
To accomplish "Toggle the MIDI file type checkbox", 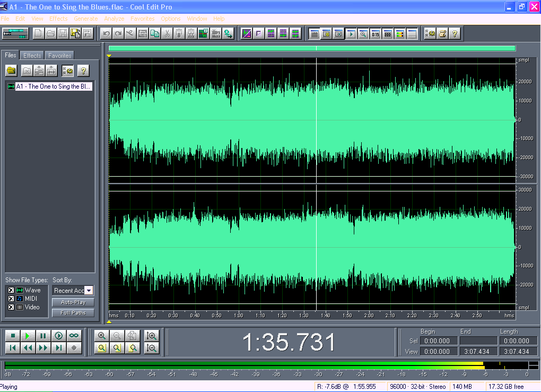I will (11, 299).
